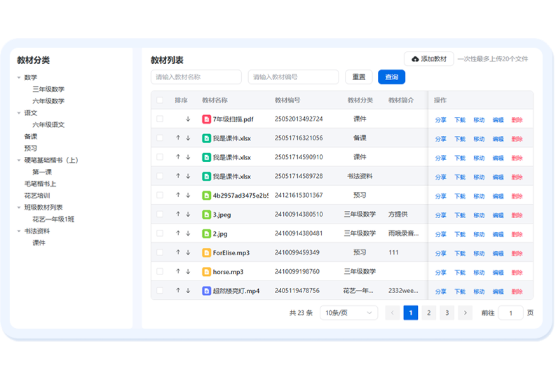Viewport: 555px width, 380px height.
Task: Click down arrow for the .mp4 file row
Action: (x=188, y=290)
